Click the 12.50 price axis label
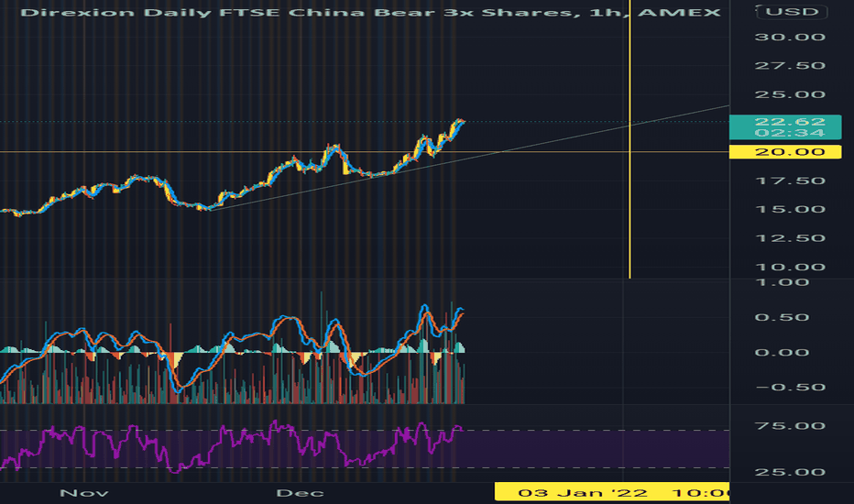Viewport: 854px width, 504px height. (790, 238)
